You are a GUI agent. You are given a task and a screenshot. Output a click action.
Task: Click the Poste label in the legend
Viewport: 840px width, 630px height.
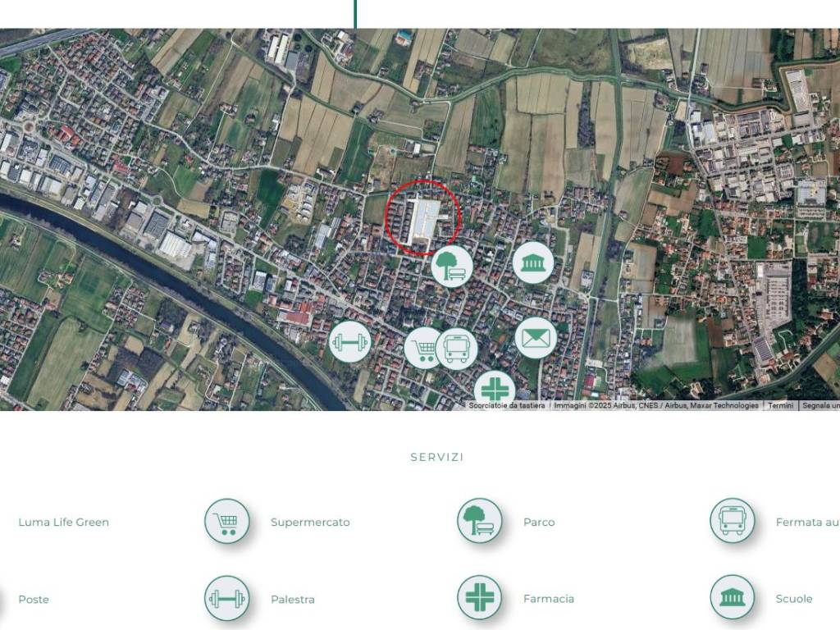[x=34, y=600]
